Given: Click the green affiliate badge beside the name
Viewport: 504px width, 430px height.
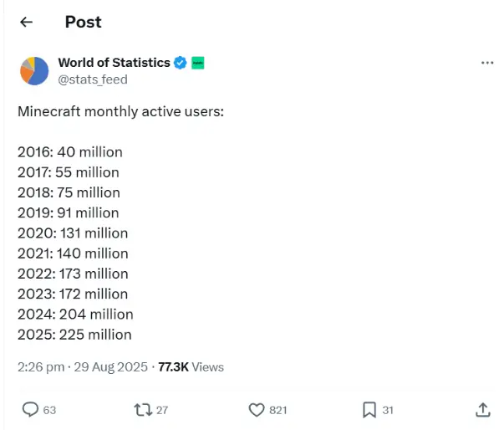Looking at the screenshot, I should 198,63.
